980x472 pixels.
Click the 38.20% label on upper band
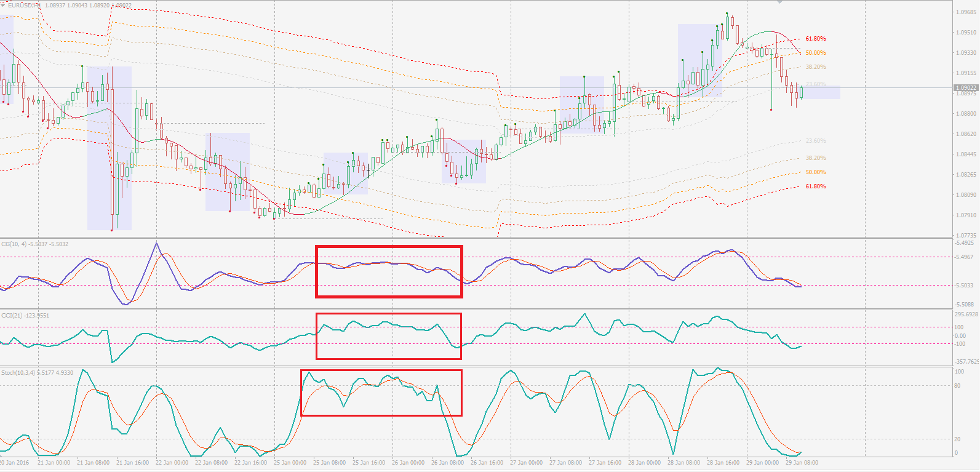pyautogui.click(x=816, y=67)
